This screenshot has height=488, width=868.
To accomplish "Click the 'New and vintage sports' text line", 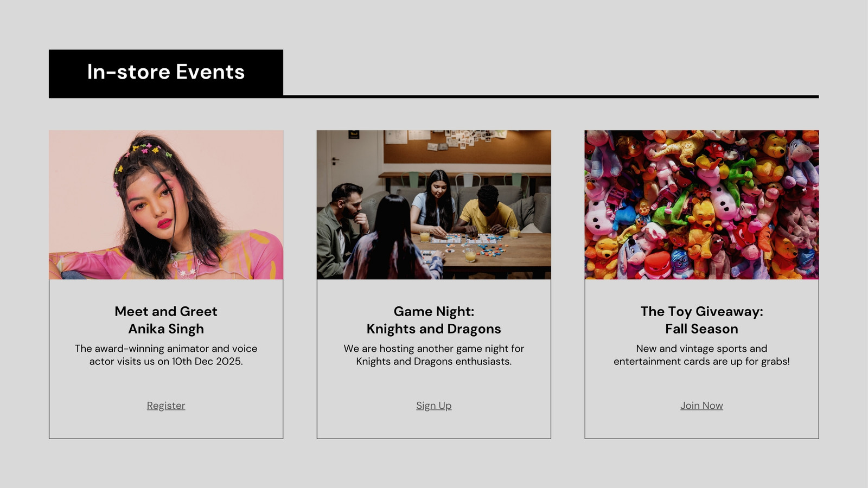I will 701,349.
